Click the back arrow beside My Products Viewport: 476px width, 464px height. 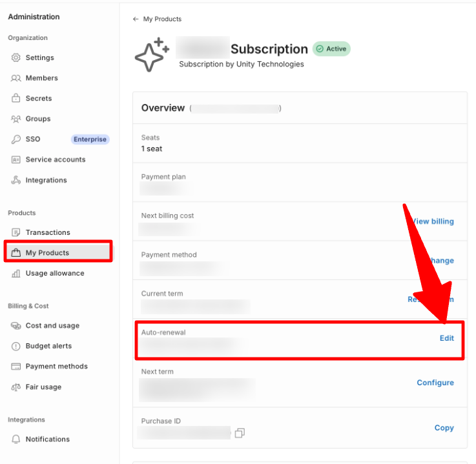(136, 19)
